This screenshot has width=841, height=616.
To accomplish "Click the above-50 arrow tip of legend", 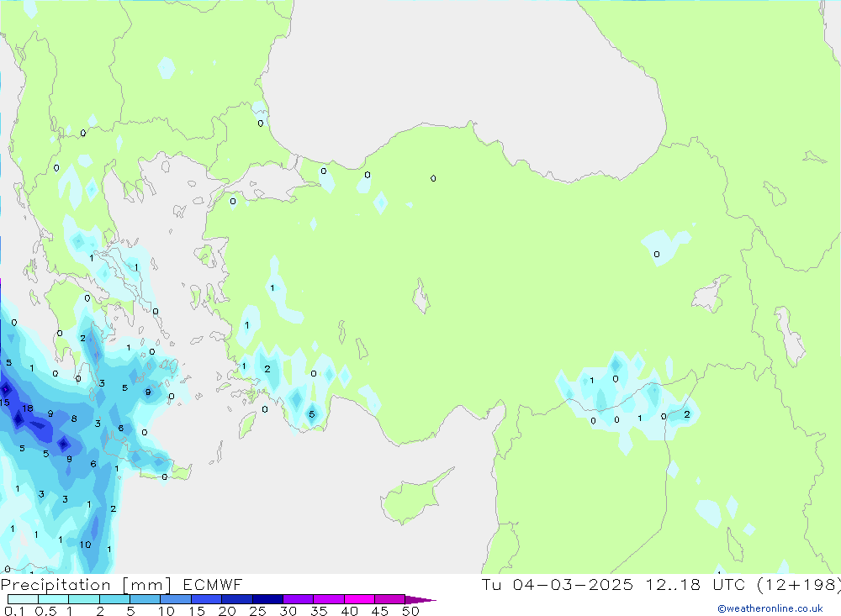I will (420, 600).
